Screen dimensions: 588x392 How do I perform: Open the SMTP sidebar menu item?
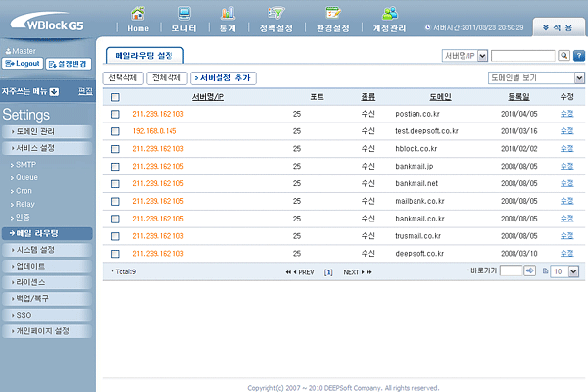[25, 165]
